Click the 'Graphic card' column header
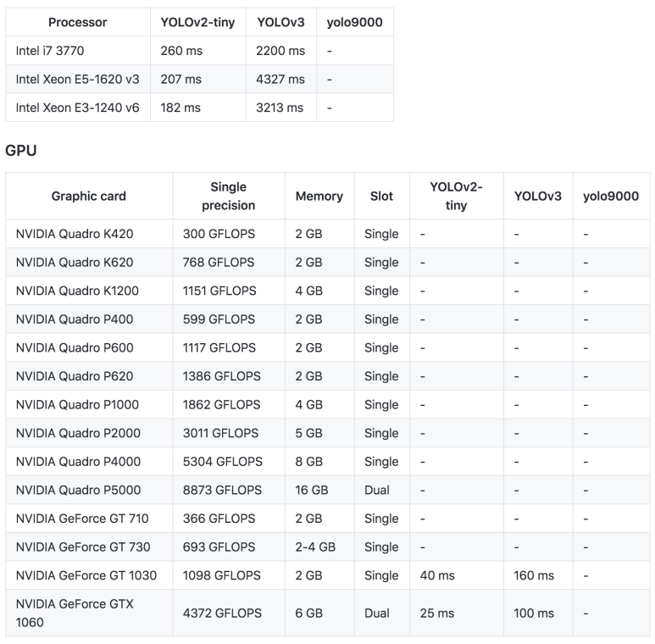The image size is (655, 644). click(89, 197)
